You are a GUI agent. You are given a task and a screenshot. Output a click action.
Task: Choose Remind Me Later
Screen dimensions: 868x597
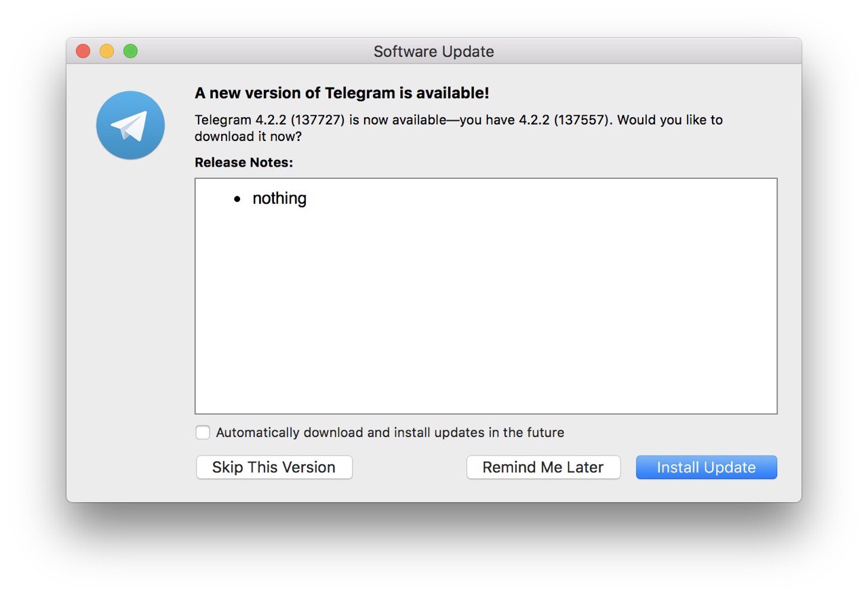tap(543, 468)
